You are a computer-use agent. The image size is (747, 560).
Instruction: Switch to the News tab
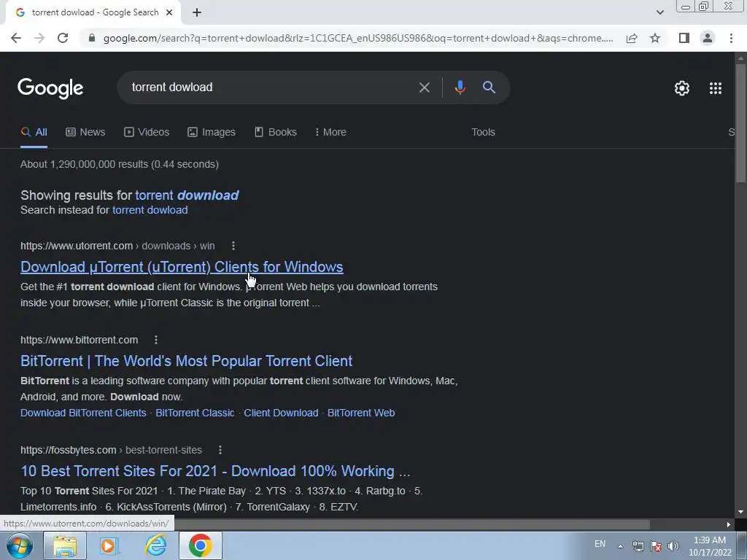click(85, 132)
